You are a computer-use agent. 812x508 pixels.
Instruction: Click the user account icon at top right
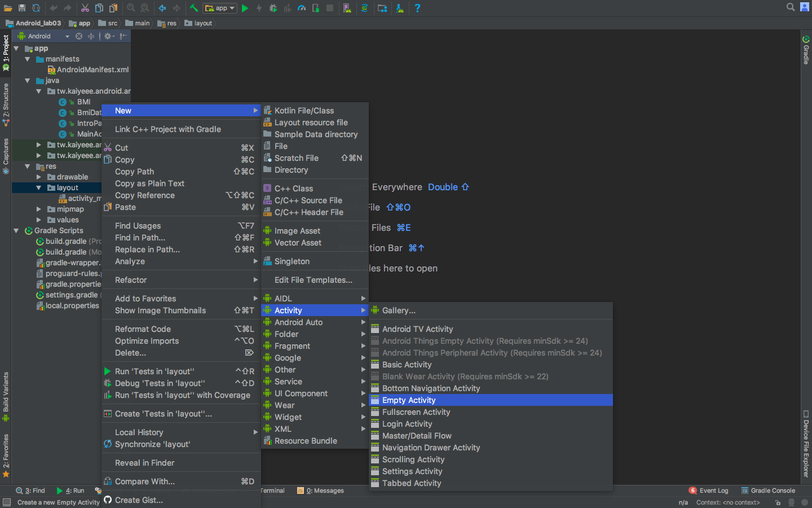pos(805,7)
